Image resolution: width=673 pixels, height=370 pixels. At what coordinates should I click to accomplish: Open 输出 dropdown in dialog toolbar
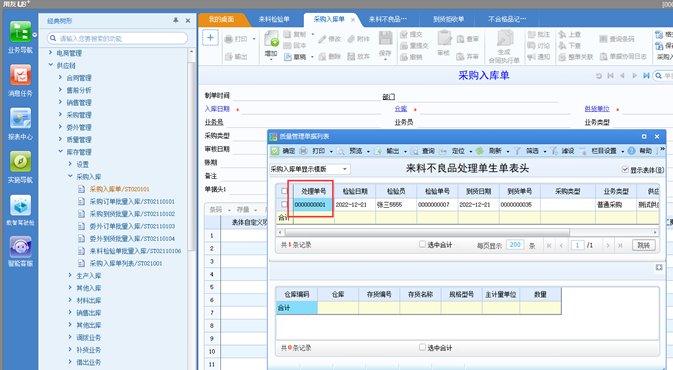[404, 151]
